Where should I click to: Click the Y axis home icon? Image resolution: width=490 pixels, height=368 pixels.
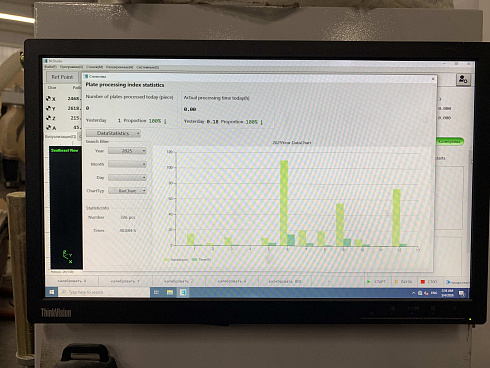point(48,108)
